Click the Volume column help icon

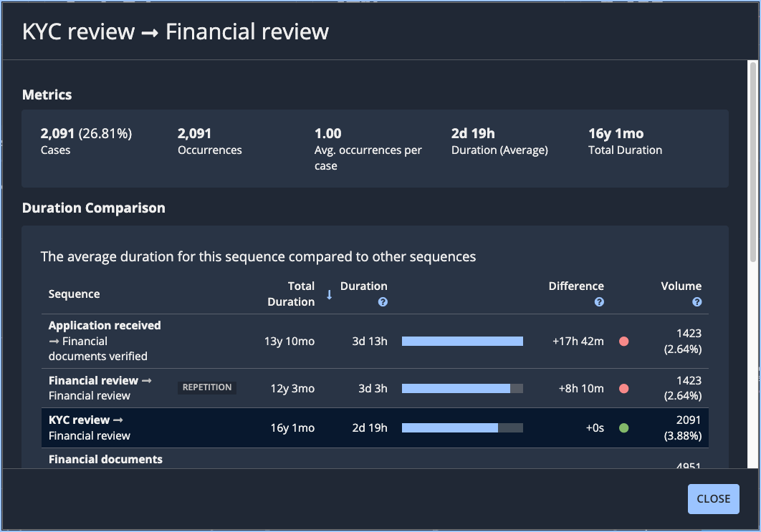click(x=697, y=302)
